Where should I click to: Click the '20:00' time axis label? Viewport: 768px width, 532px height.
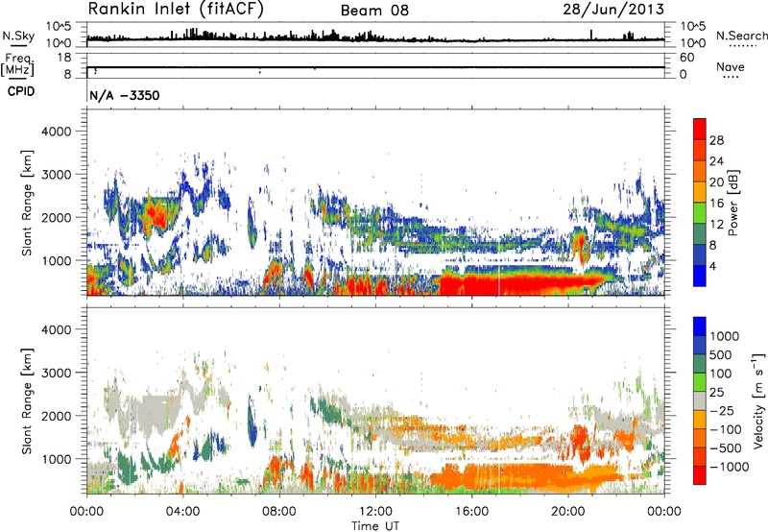point(567,512)
